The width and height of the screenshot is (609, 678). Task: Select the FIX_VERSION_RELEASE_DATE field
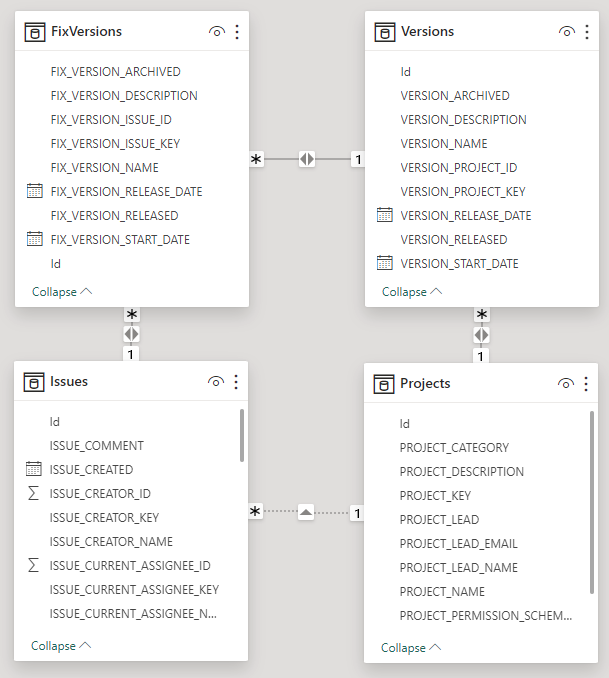pos(126,192)
